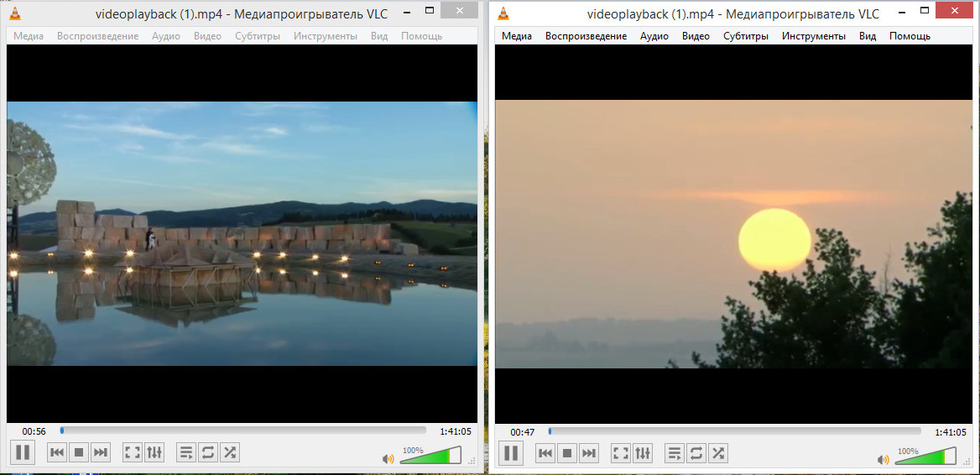
Task: Pause playback in the left VLC window
Action: click(x=23, y=452)
